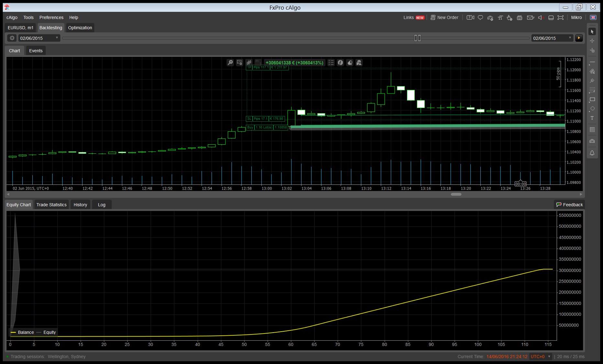
Task: Select the ellipse drawing tool
Action: point(592,109)
